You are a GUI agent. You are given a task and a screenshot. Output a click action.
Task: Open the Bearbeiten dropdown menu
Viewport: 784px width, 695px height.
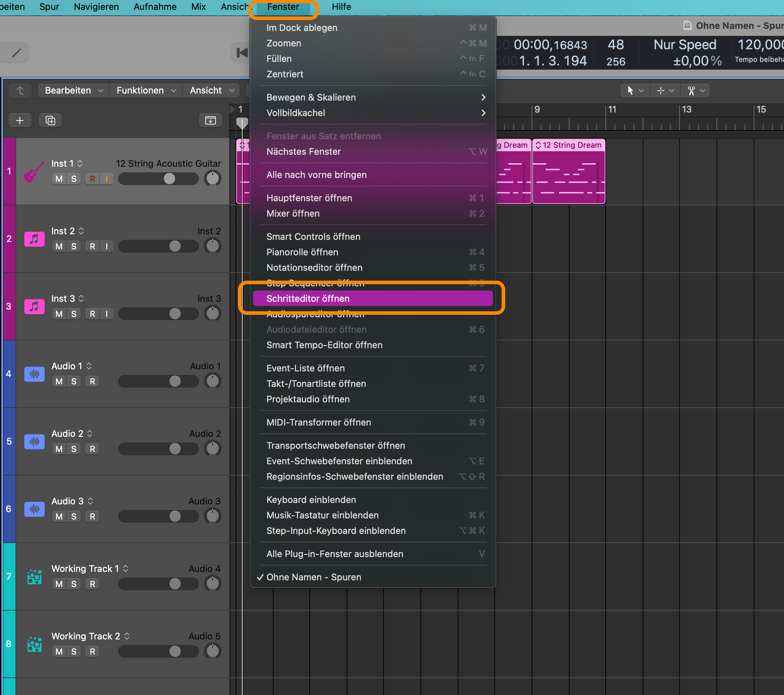(x=73, y=91)
